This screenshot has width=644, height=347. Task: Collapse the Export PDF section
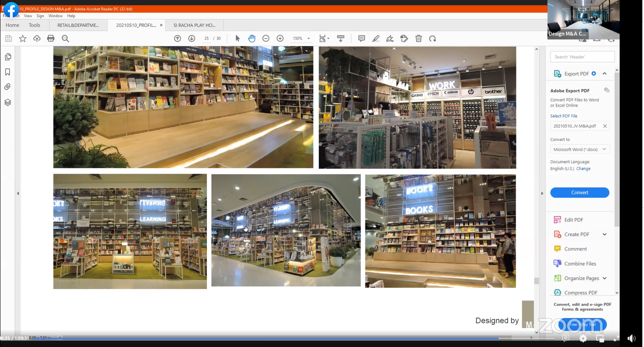605,74
